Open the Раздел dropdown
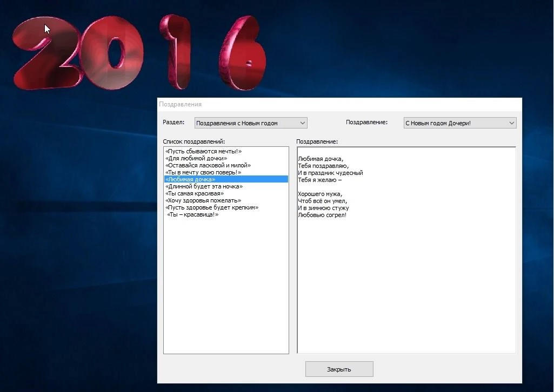Viewport: 554px width, 392px height. (x=250, y=123)
